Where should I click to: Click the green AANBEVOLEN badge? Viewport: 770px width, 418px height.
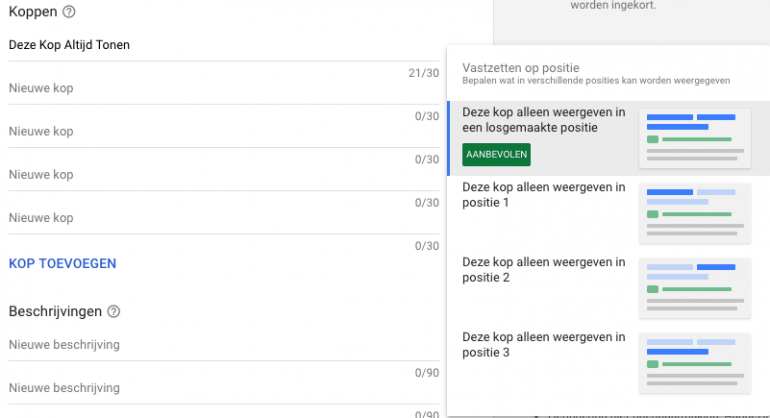coord(496,154)
